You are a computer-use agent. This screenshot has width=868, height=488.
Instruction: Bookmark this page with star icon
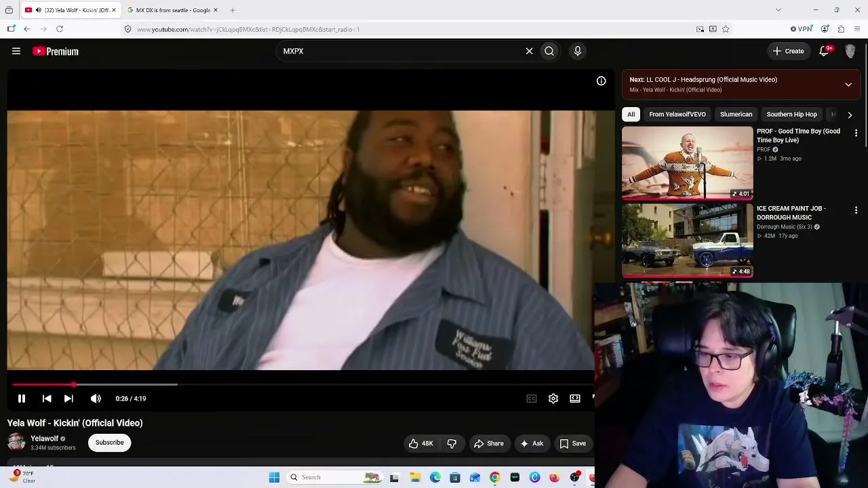tap(726, 29)
